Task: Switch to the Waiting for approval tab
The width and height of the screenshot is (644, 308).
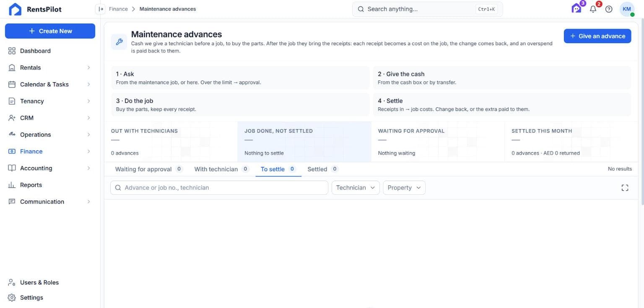Action: pos(148,169)
